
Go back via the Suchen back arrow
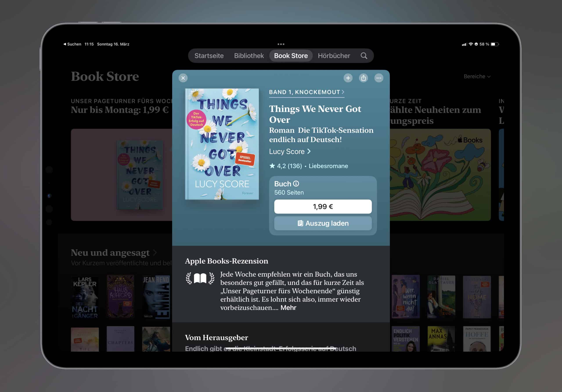point(72,44)
